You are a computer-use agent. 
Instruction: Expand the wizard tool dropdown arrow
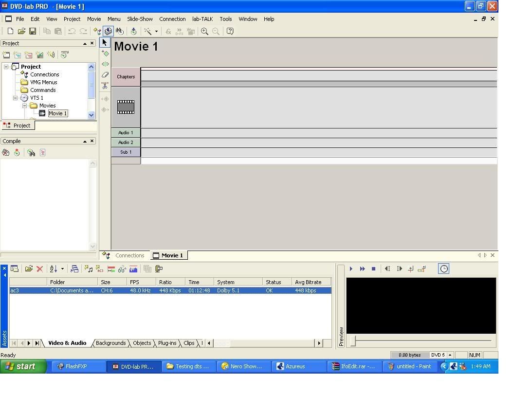(156, 31)
